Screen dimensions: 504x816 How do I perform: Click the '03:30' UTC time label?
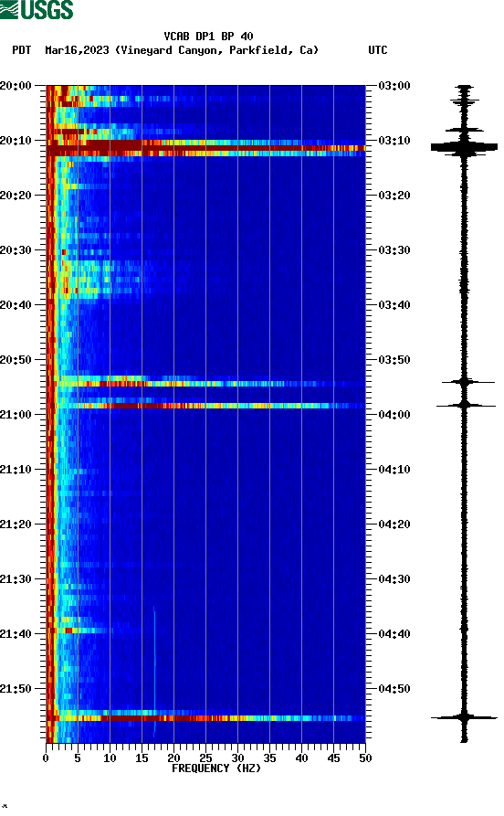click(x=394, y=250)
